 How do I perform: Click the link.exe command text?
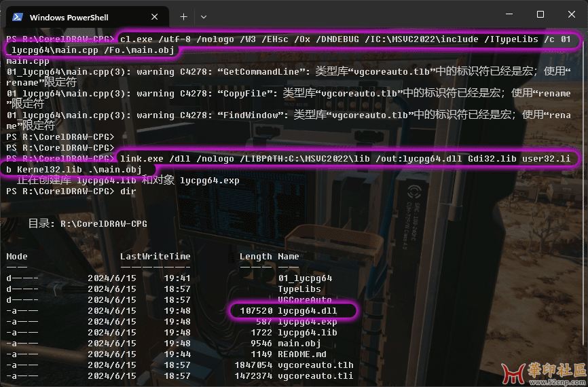(x=288, y=164)
